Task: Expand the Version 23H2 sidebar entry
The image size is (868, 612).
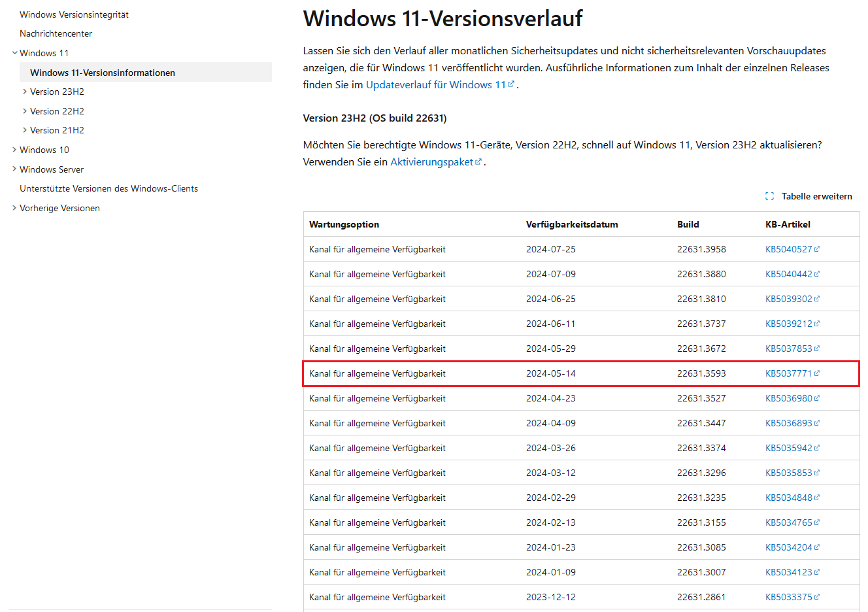Action: pyautogui.click(x=25, y=92)
